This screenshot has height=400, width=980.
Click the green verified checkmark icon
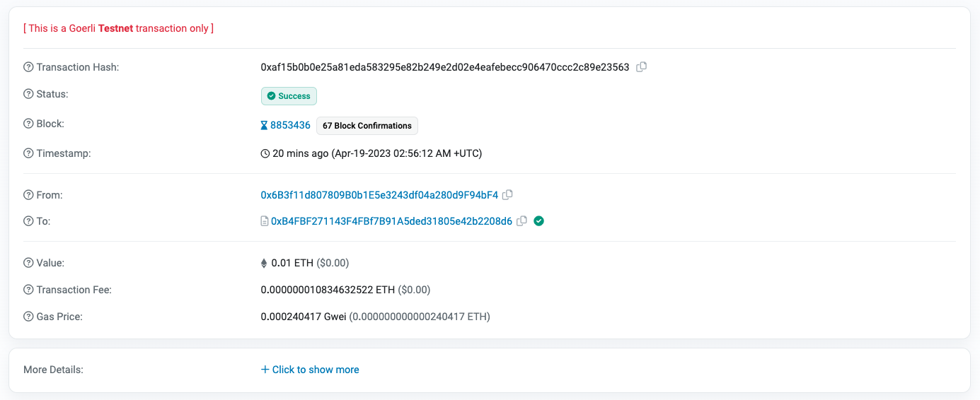[x=539, y=221]
